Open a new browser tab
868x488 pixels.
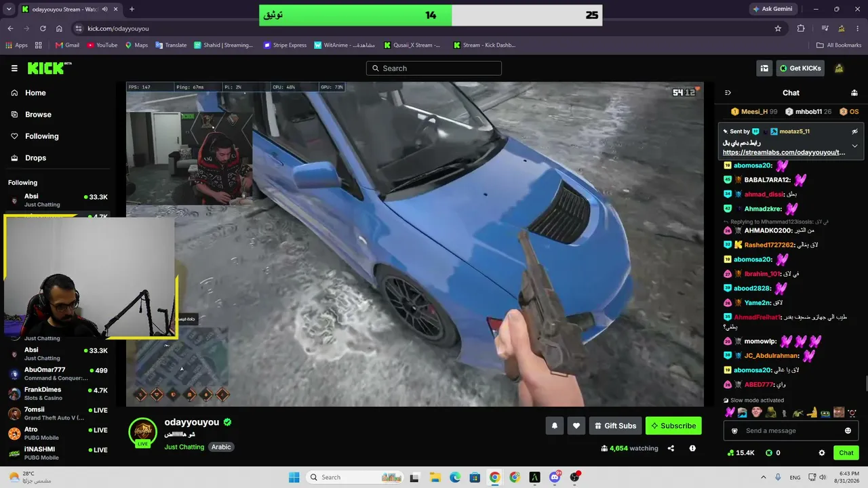(132, 9)
